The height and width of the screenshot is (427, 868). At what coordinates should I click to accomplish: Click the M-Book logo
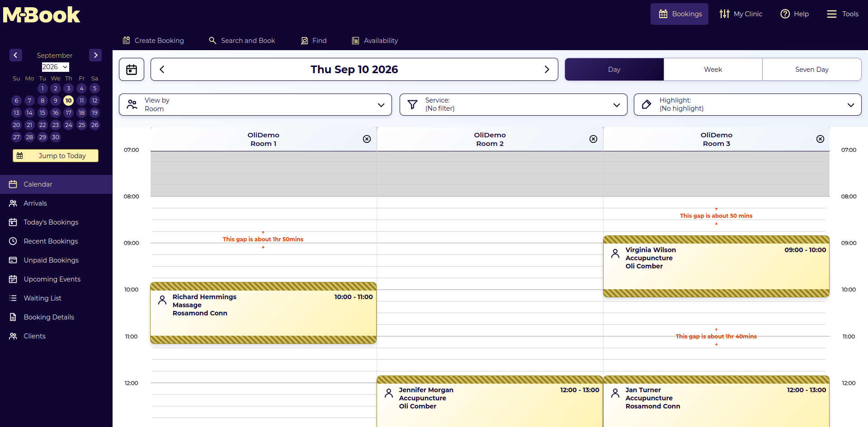tap(42, 15)
